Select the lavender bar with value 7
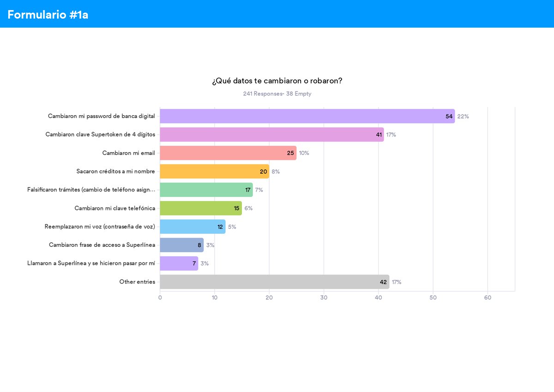 click(179, 264)
